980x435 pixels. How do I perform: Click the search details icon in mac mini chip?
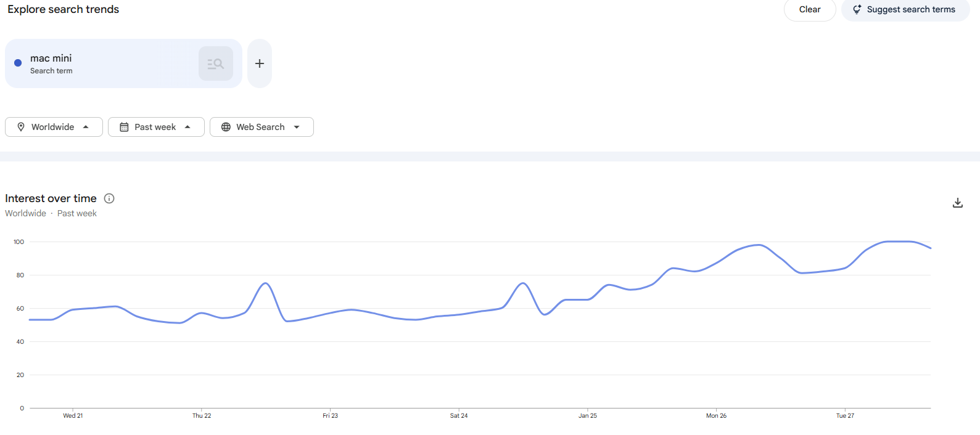point(216,63)
